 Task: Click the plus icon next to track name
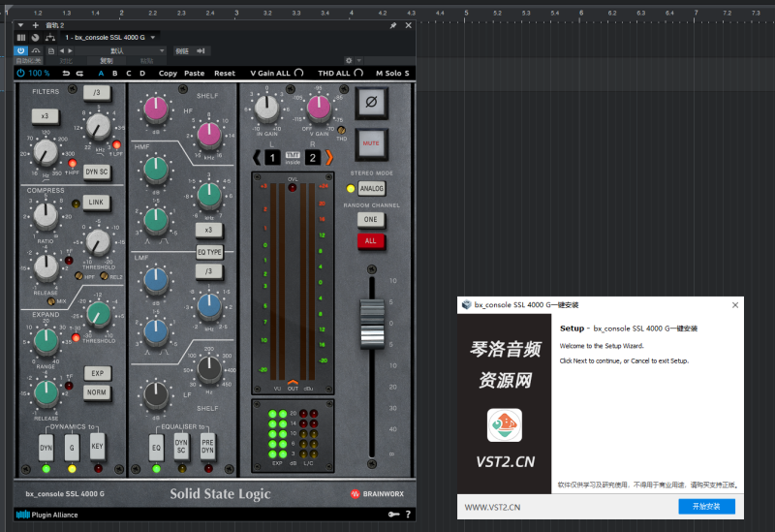click(35, 25)
